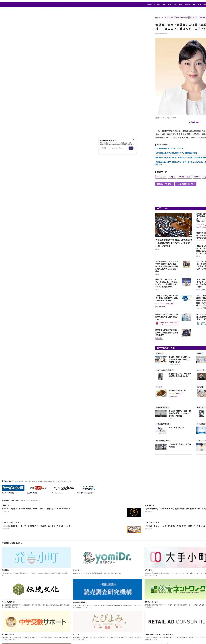
Task: Open the yomiDr. site banner
Action: pos(108,557)
